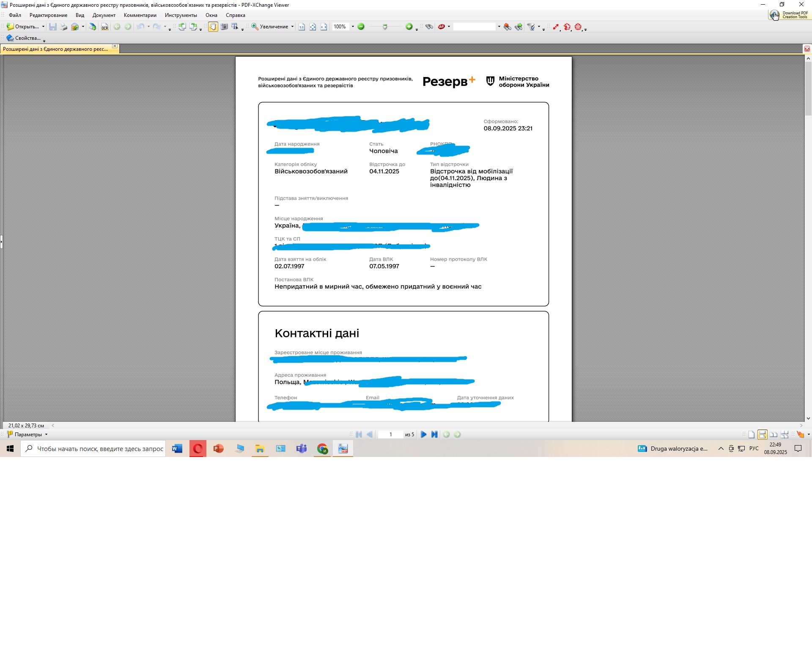Click the green zoom in plus button
Image resolution: width=812 pixels, height=666 pixels.
pos(409,27)
